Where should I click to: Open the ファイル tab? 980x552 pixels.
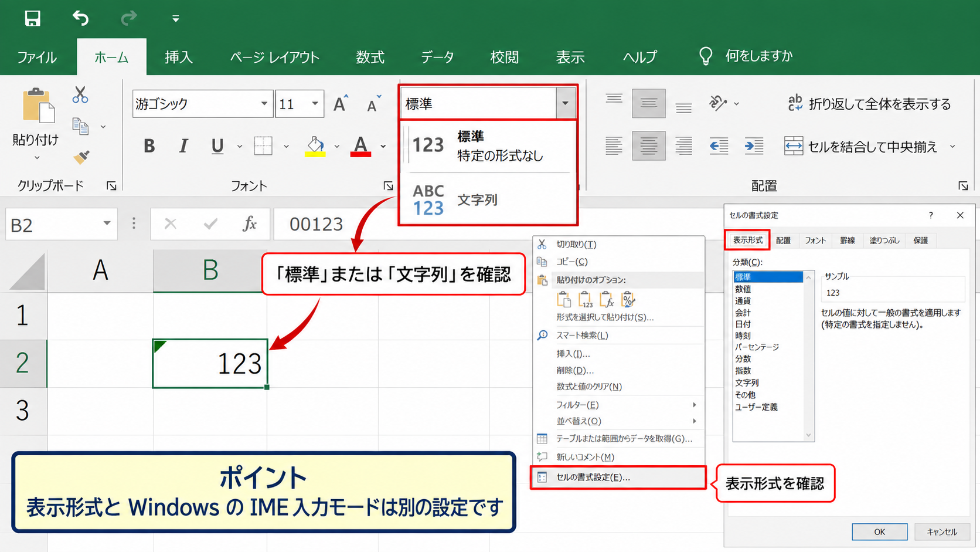tap(37, 57)
